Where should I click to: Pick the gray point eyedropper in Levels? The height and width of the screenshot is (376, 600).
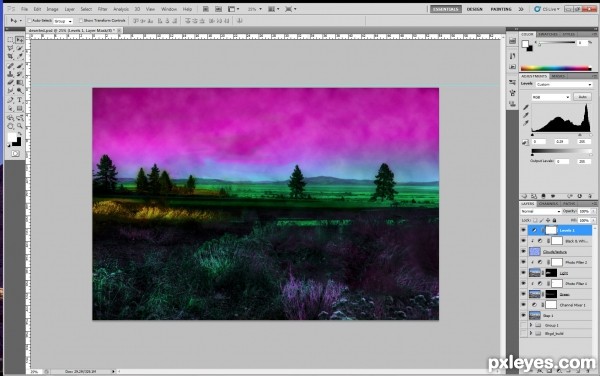coord(526,115)
